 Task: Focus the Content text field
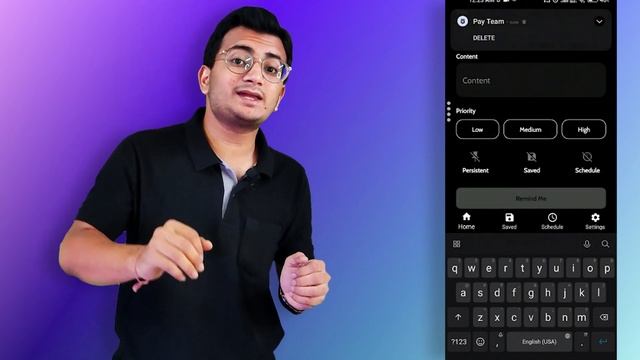pos(531,80)
